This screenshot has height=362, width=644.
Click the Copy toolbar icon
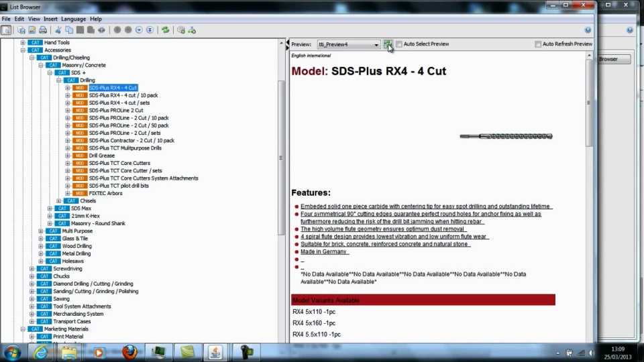69,30
